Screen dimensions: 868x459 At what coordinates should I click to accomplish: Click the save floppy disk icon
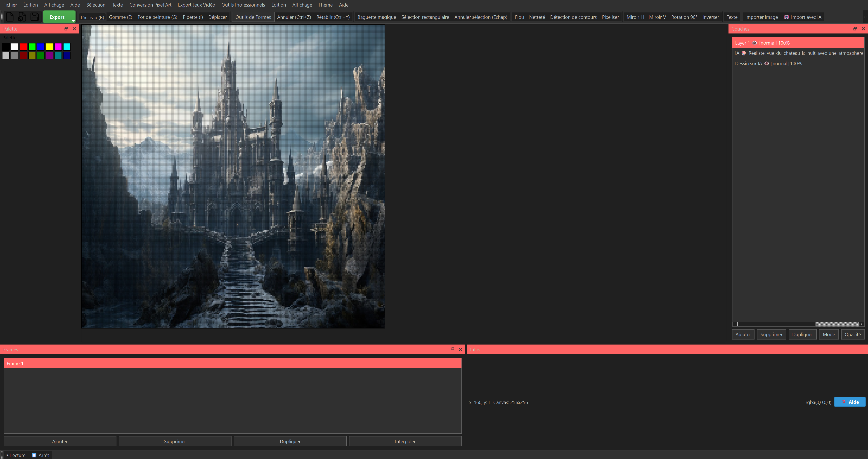pyautogui.click(x=34, y=17)
